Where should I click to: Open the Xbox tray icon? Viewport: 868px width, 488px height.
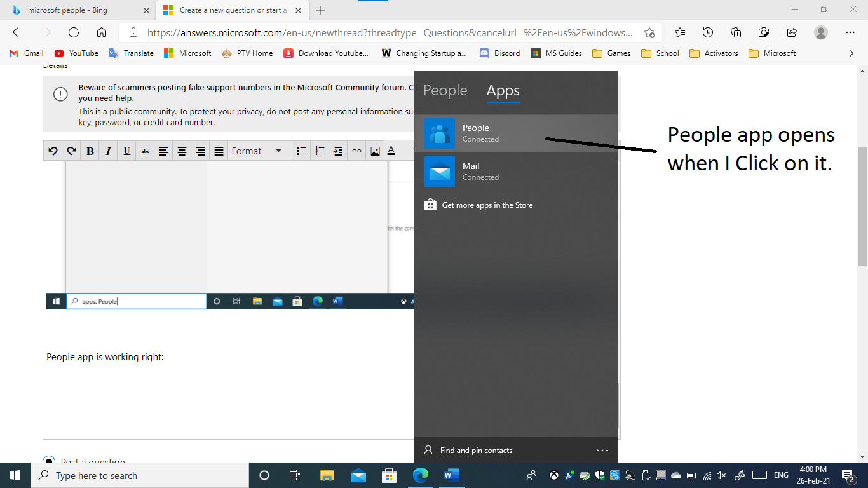point(554,475)
